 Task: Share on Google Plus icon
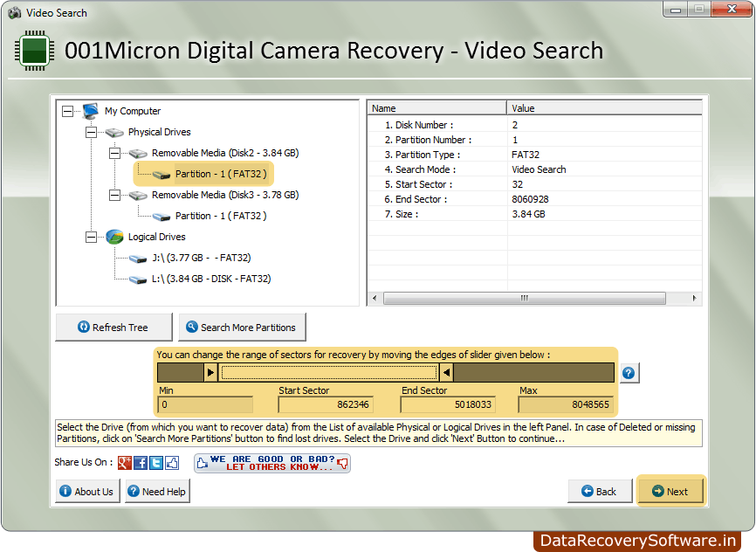pyautogui.click(x=124, y=463)
